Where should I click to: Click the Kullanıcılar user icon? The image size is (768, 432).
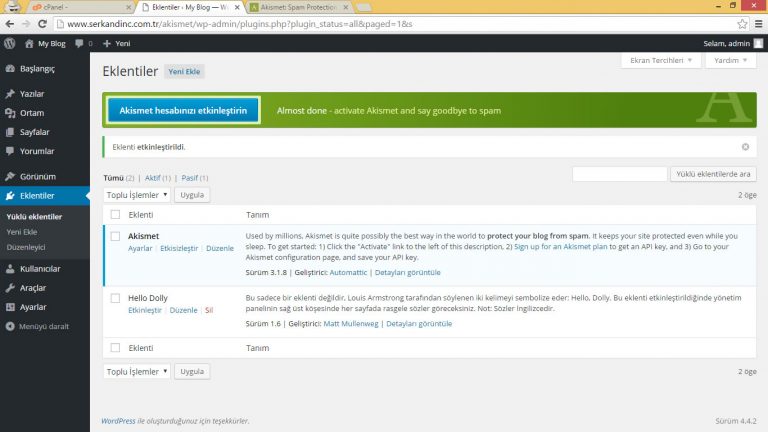tap(10, 268)
